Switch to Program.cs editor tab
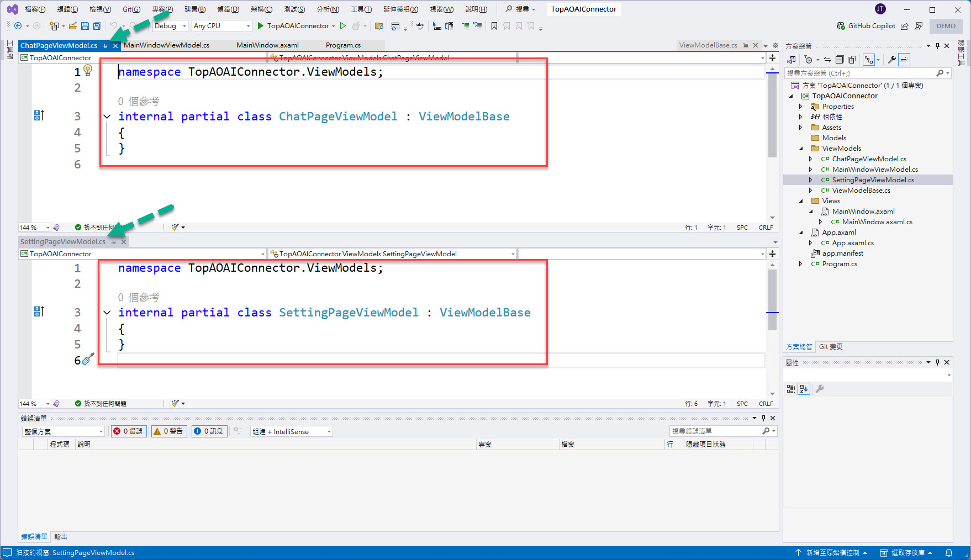Image resolution: width=971 pixels, height=560 pixels. (x=343, y=45)
